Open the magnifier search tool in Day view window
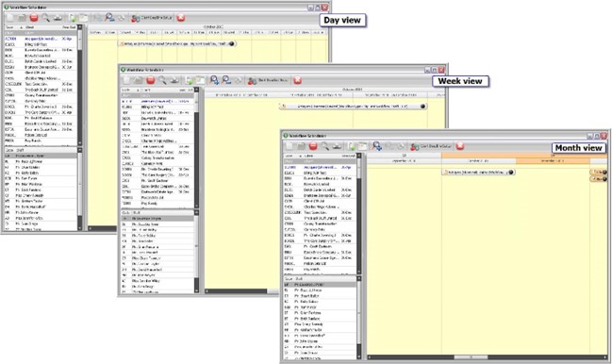Screen dimensions: 612x364 [45, 18]
